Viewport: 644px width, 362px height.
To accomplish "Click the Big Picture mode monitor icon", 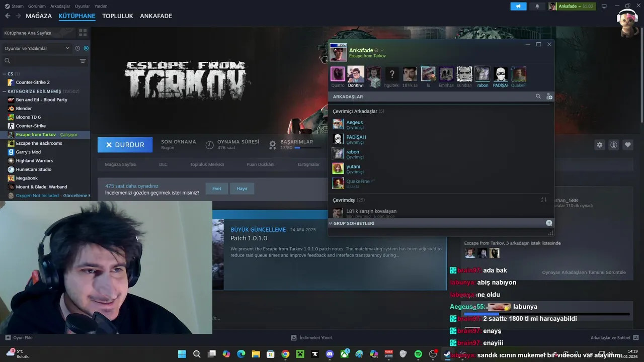I will click(604, 6).
